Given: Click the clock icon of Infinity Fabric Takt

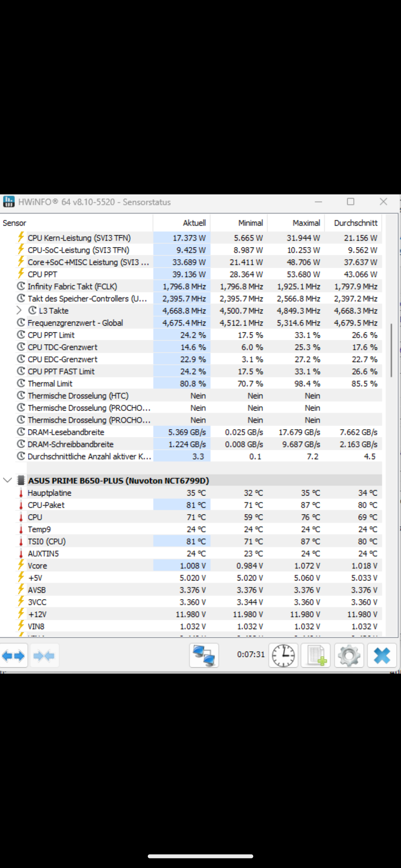Looking at the screenshot, I should pos(21,286).
